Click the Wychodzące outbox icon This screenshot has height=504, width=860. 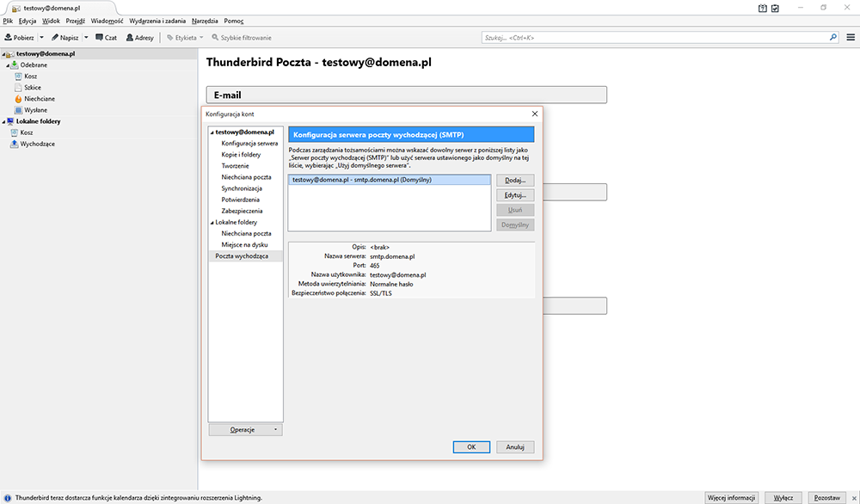pyautogui.click(x=15, y=144)
